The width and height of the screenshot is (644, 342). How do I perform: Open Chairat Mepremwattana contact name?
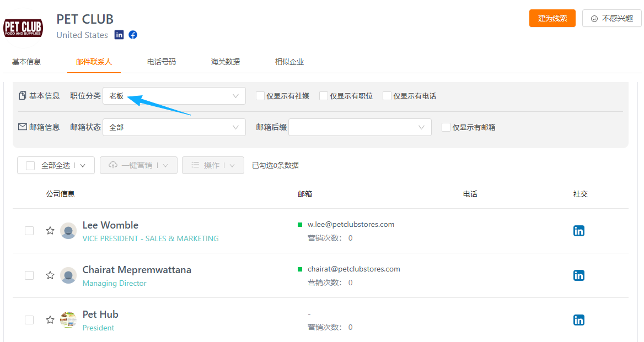coord(137,270)
